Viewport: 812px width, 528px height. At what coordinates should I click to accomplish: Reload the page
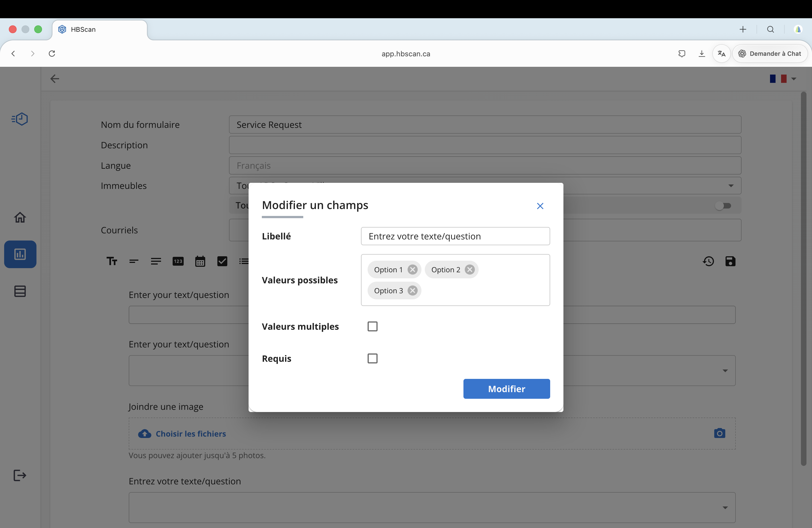pos(52,54)
